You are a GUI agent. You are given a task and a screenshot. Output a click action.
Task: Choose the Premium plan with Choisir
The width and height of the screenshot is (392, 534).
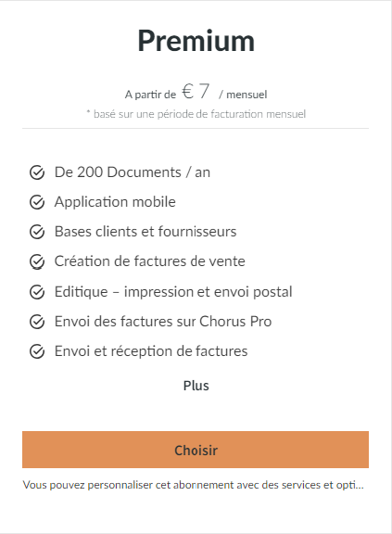point(196,450)
